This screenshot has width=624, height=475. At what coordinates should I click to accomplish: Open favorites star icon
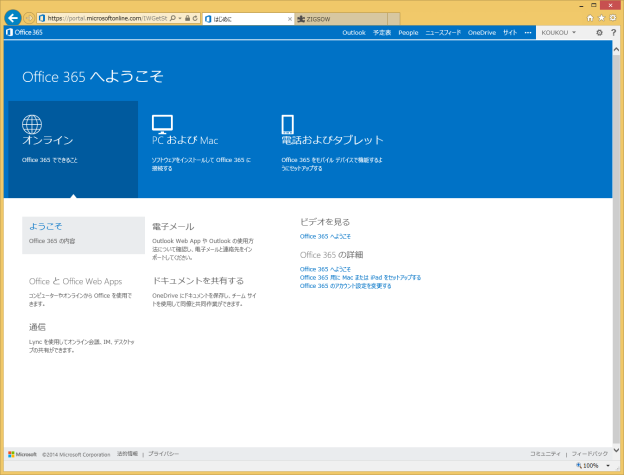pos(601,18)
